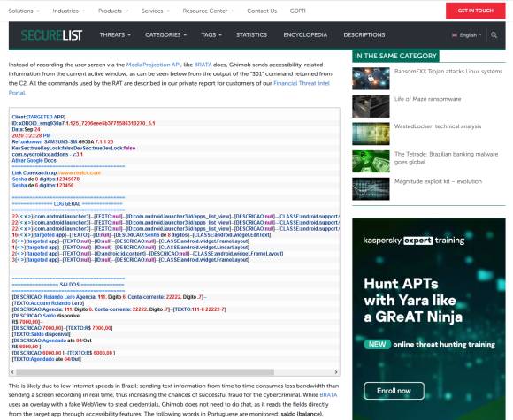This screenshot has height=420, width=513.
Task: Click the 'In the same category' heading
Action: [395, 56]
